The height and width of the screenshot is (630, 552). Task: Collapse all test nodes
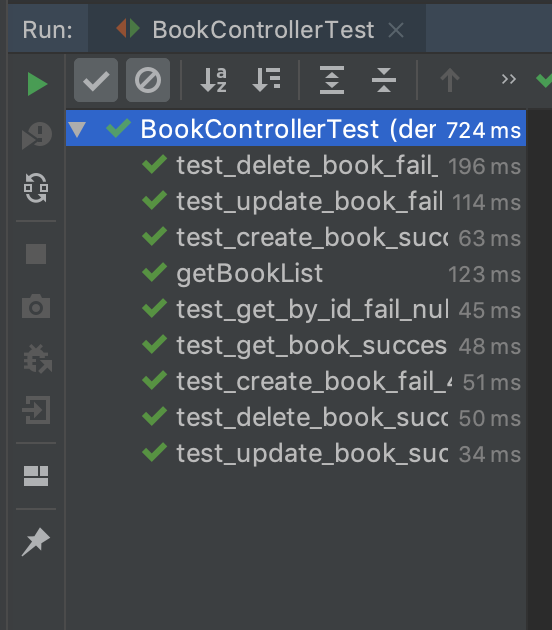pos(384,80)
